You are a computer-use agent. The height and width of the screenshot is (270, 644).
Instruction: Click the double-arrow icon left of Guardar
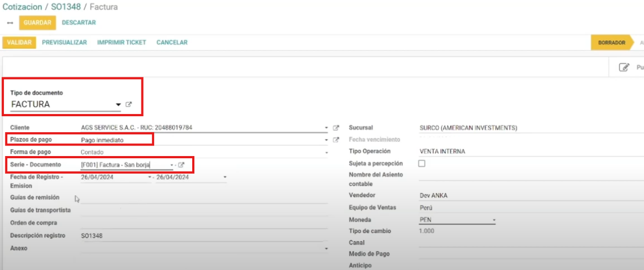click(x=10, y=23)
